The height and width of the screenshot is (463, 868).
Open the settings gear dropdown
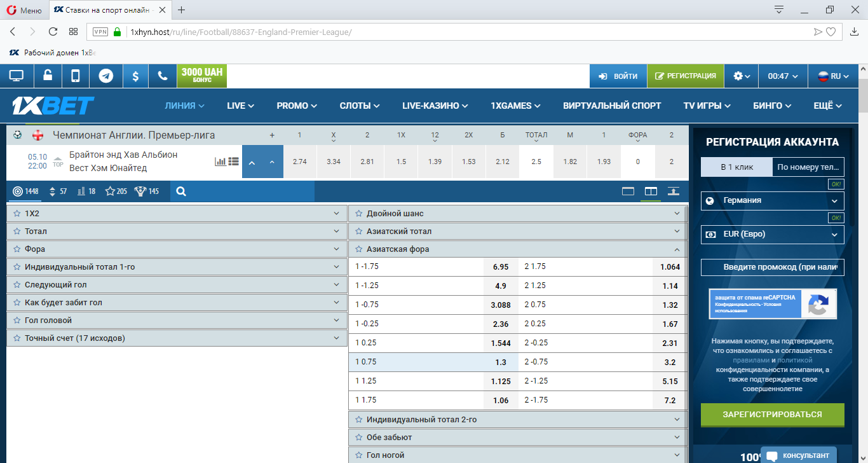pos(742,76)
